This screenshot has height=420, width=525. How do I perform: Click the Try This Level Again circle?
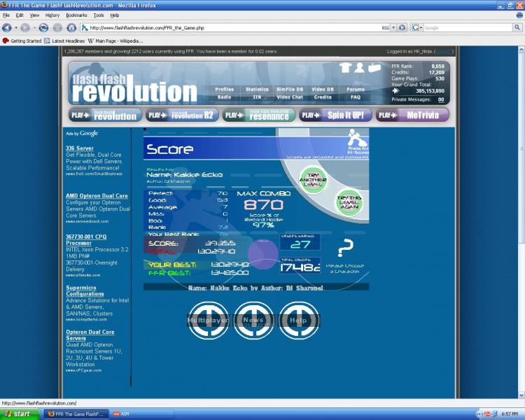click(x=349, y=202)
